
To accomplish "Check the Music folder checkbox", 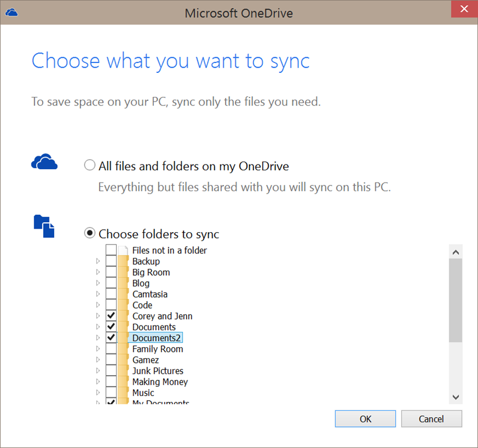I will click(111, 393).
